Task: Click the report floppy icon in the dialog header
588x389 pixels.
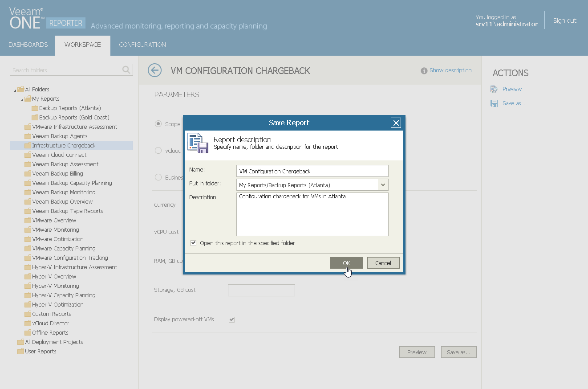Action: tap(198, 143)
